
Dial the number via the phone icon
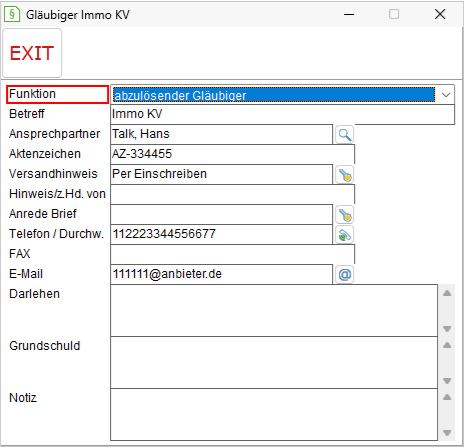coord(344,235)
